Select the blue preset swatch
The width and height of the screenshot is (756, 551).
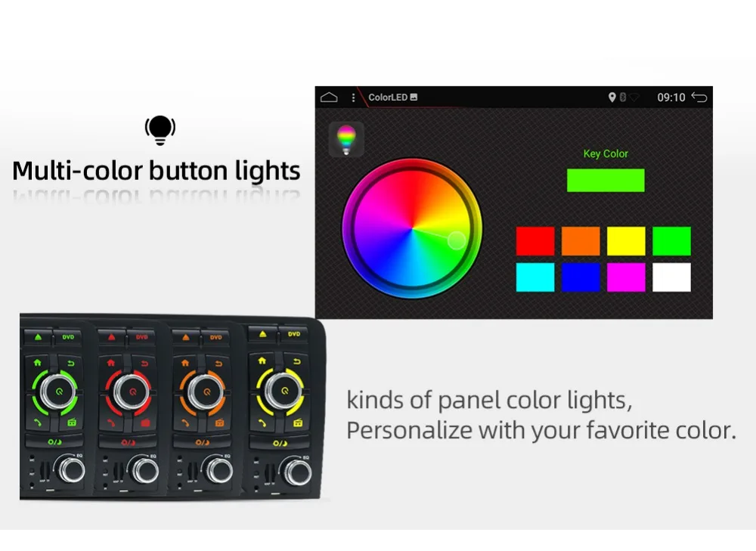coord(581,277)
